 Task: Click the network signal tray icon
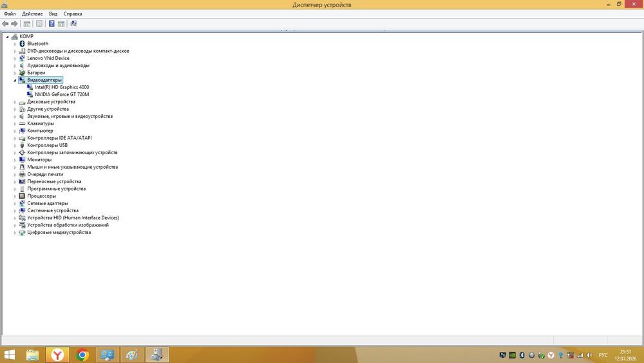pyautogui.click(x=580, y=355)
